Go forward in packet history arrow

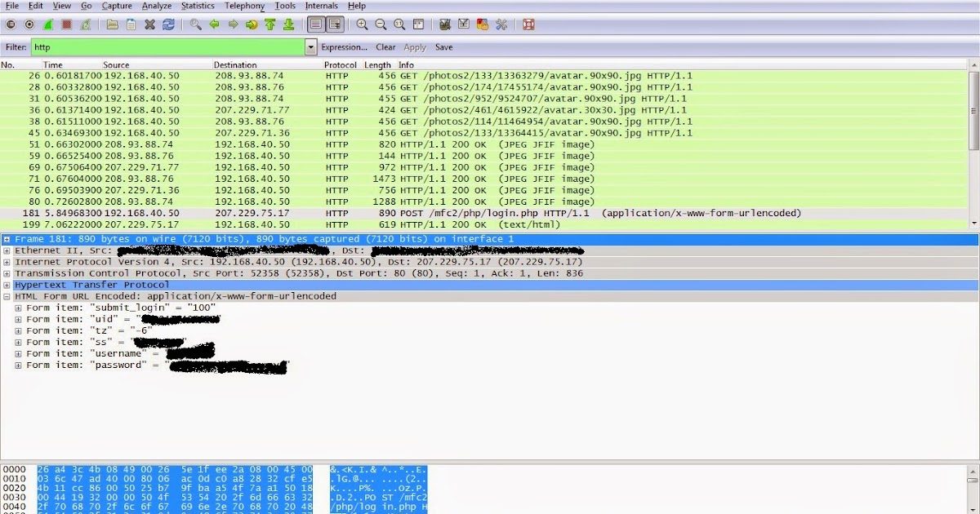tap(233, 24)
